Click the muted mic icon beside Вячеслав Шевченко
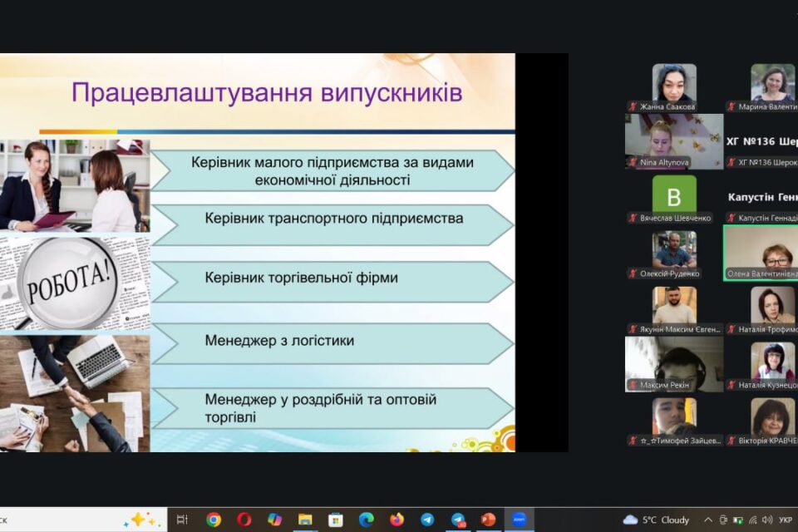Viewport: 798px width, 532px height. tap(633, 218)
